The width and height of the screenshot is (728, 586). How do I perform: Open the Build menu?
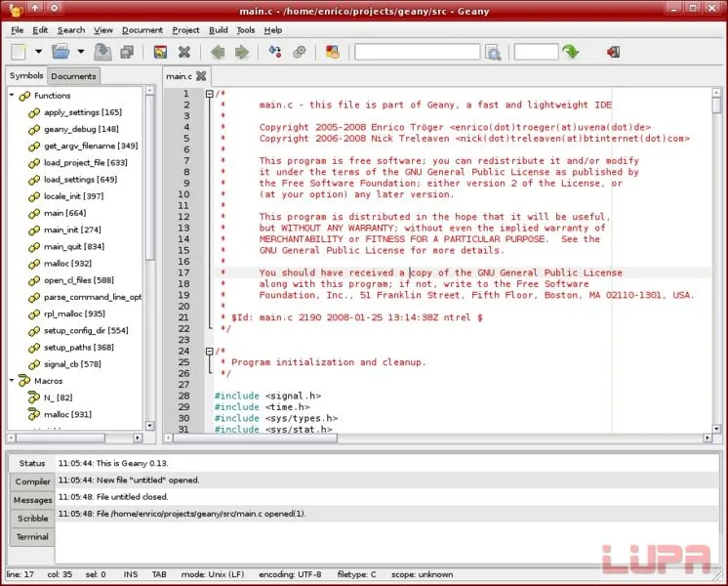tap(219, 30)
